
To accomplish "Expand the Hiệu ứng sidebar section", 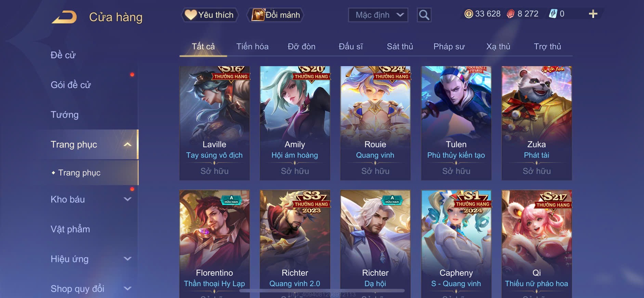I will [128, 259].
